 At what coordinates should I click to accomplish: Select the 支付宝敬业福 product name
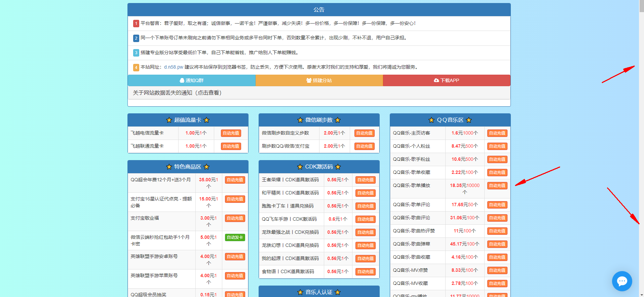[x=145, y=218]
